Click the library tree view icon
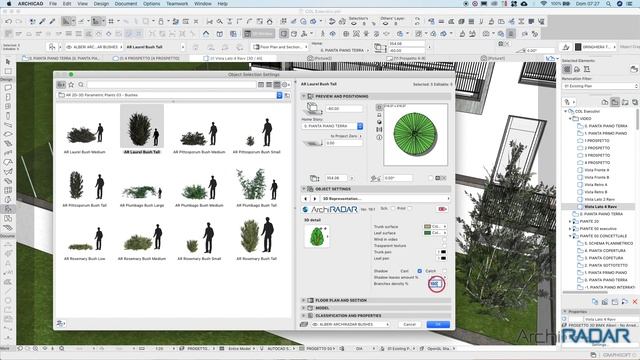 61,84
